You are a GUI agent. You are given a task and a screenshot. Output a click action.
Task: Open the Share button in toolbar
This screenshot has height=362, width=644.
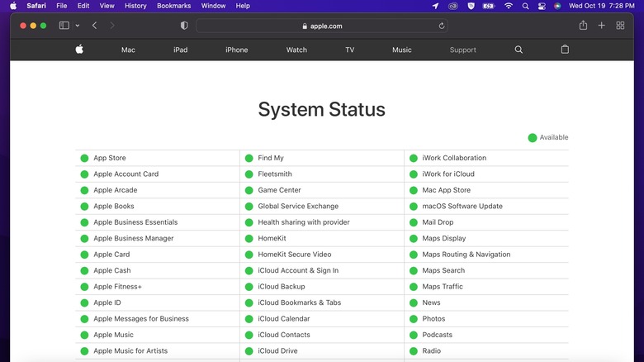click(x=583, y=26)
